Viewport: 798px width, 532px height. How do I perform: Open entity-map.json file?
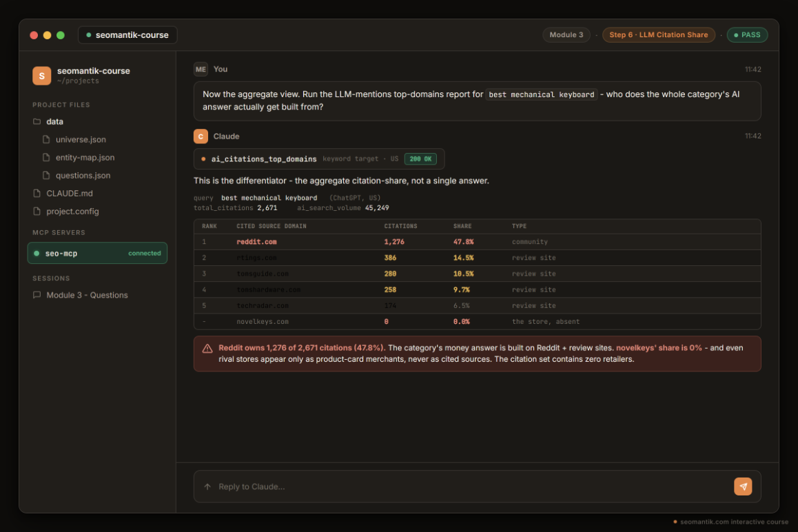click(x=85, y=157)
